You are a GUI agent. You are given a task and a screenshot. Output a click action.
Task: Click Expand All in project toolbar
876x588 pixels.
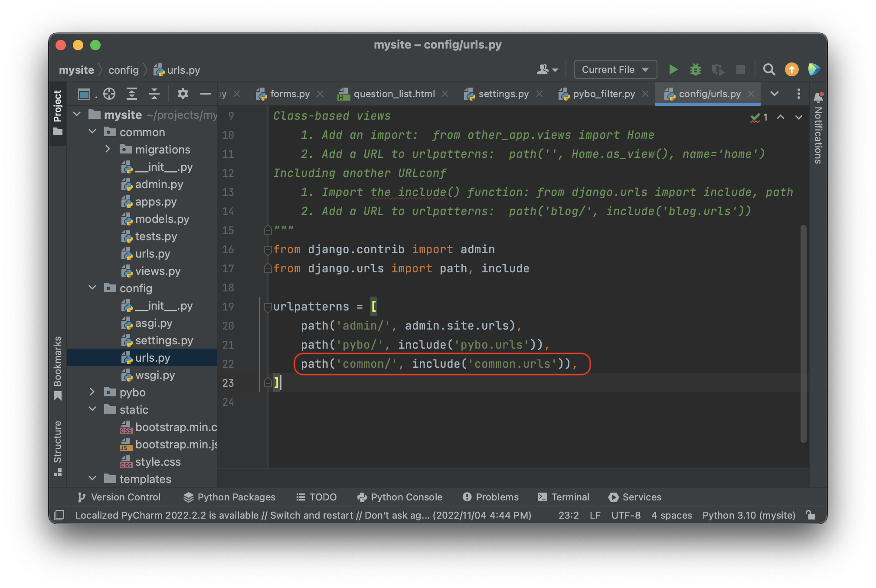tap(132, 94)
